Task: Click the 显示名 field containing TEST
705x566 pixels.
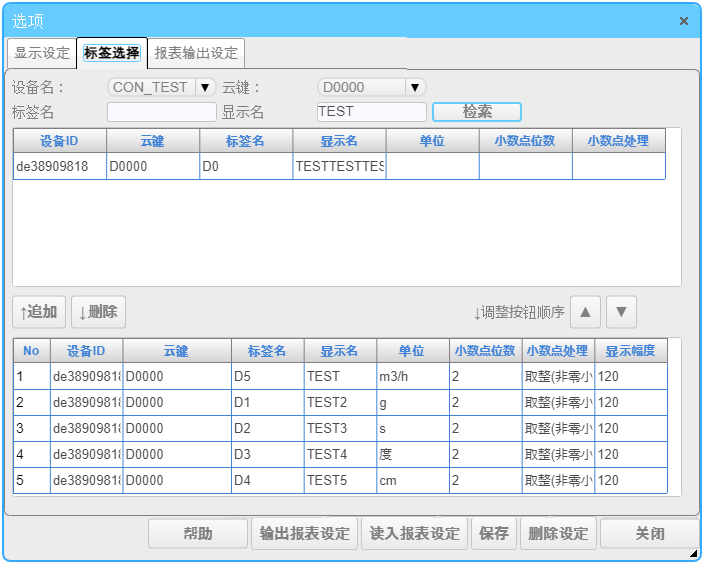Action: 371,112
